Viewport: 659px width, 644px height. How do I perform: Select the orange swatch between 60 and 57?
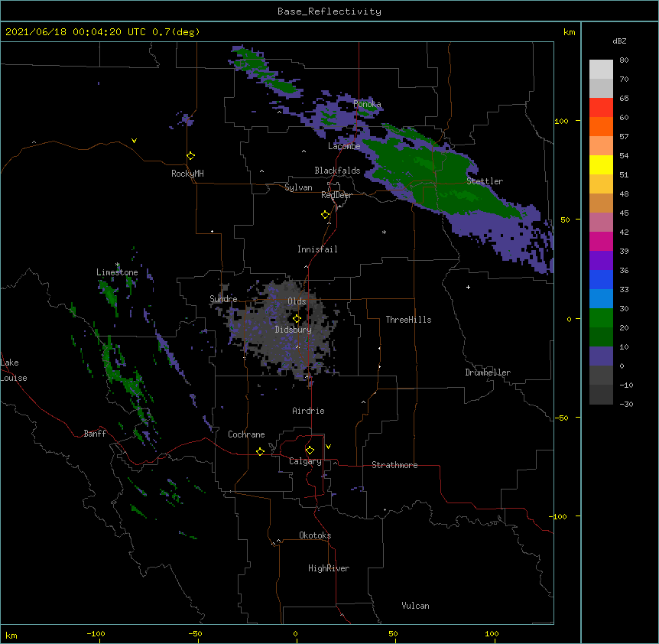coord(601,126)
